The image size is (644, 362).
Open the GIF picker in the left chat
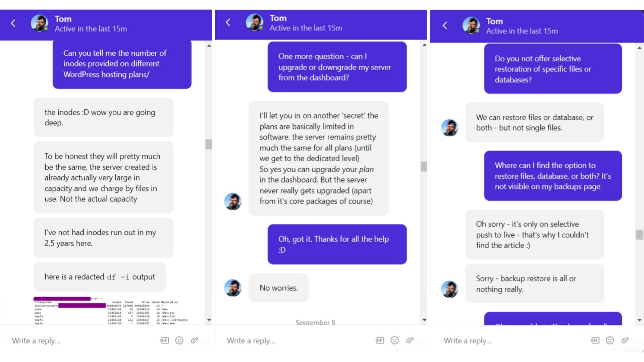[164, 341]
